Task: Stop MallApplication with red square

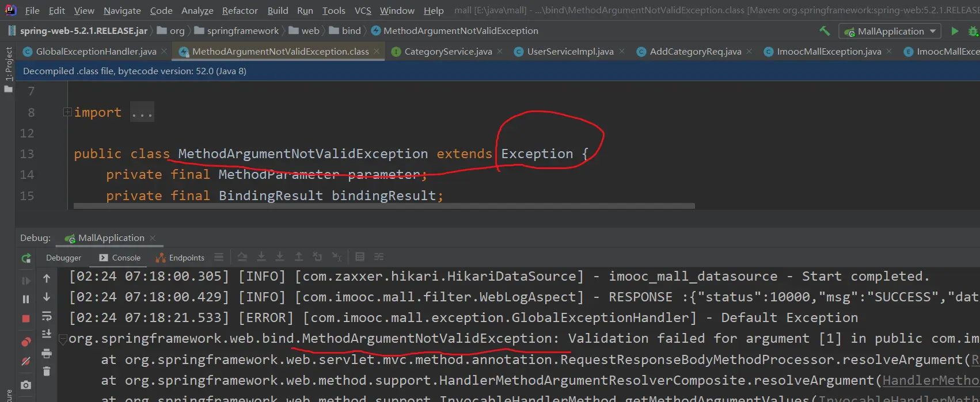Action: click(26, 318)
